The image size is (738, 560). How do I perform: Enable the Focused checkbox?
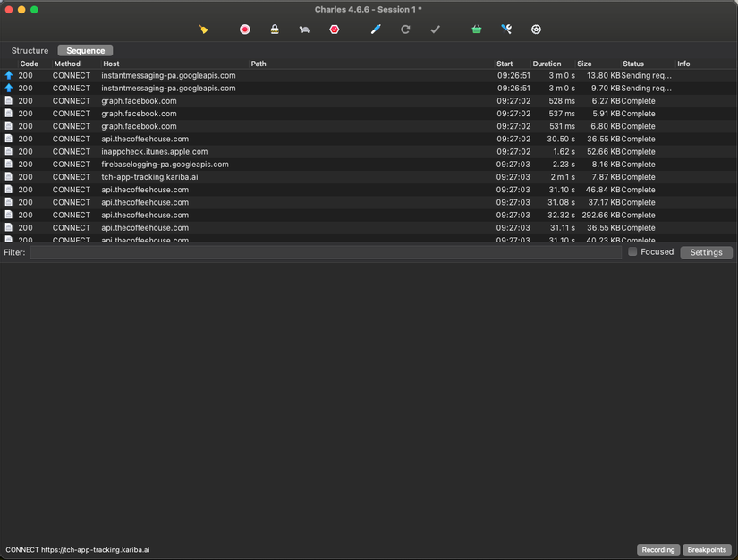(x=632, y=251)
